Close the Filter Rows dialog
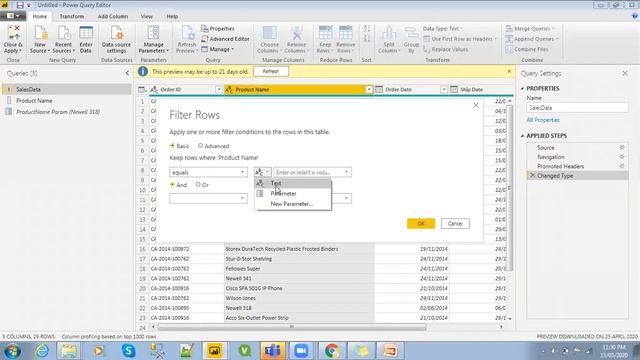640x360 pixels. (476, 105)
